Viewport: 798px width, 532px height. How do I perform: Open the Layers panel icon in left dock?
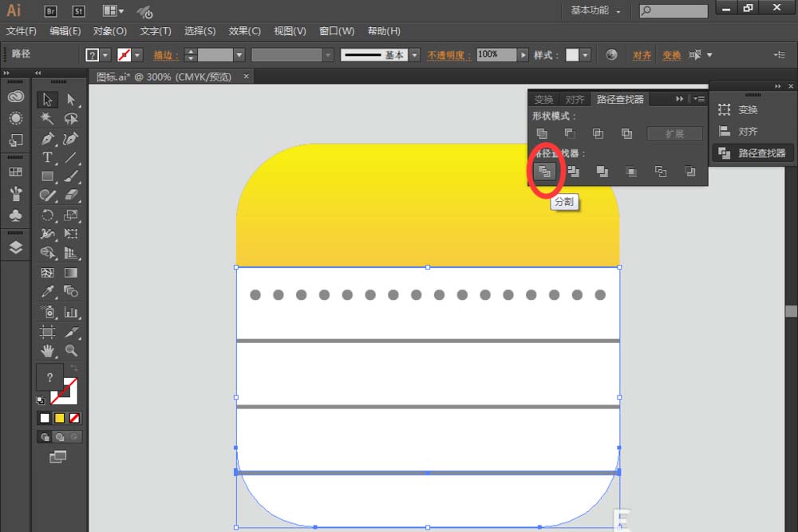coord(16,248)
